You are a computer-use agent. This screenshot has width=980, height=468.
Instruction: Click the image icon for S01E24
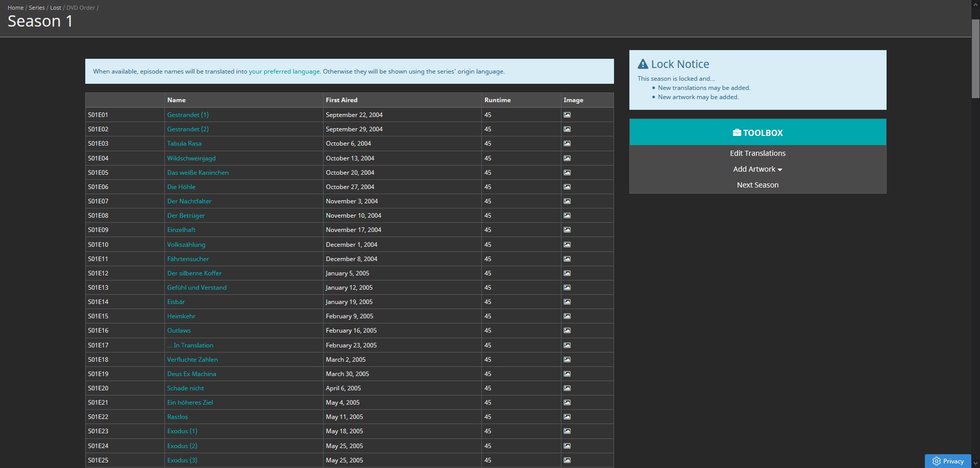[567, 446]
